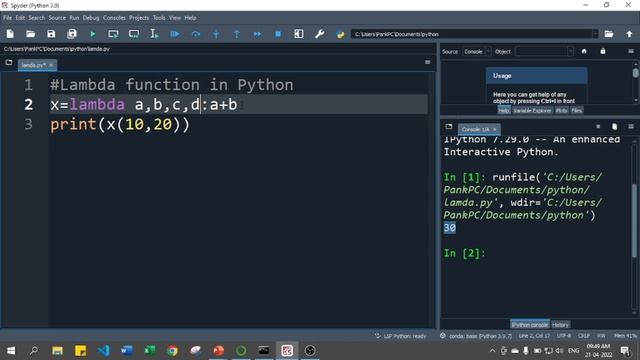Execute current line in debugger

click(x=196, y=34)
